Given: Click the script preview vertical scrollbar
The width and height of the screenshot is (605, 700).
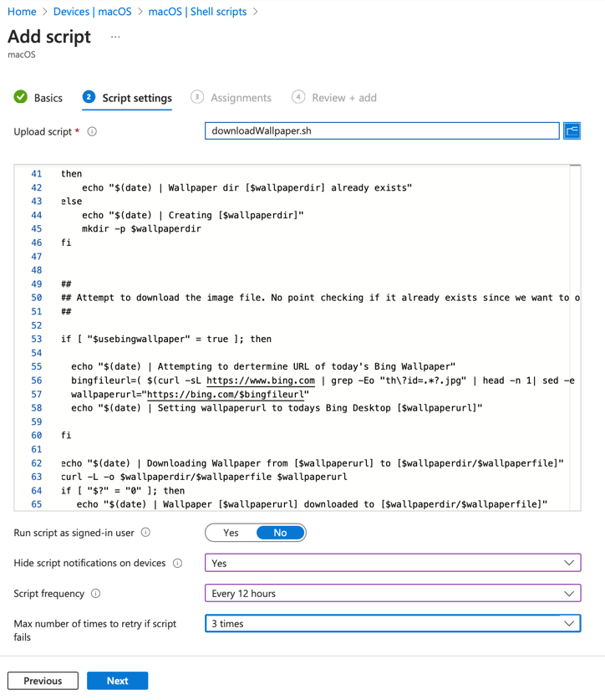Looking at the screenshot, I should [575, 338].
